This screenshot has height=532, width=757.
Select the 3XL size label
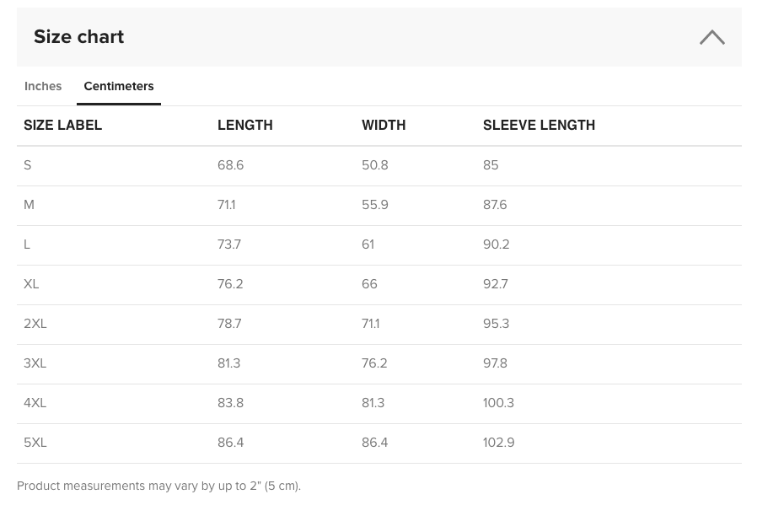(35, 363)
